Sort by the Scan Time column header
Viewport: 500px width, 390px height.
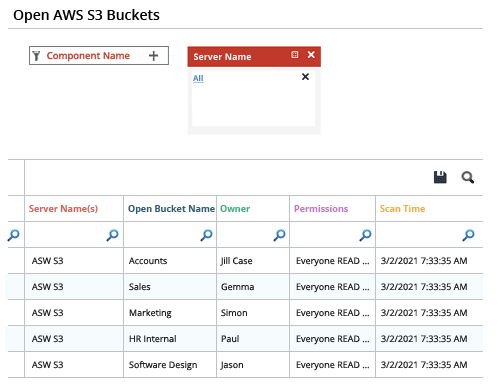(402, 209)
